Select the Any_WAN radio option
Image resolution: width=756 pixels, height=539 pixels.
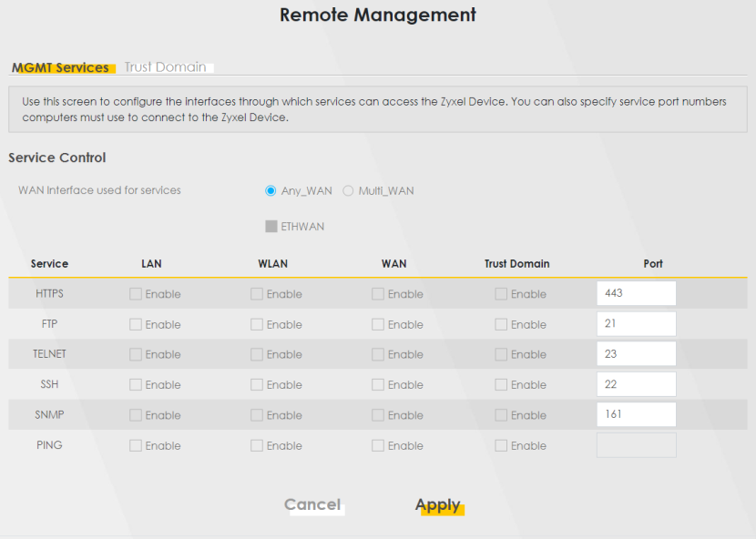271,191
